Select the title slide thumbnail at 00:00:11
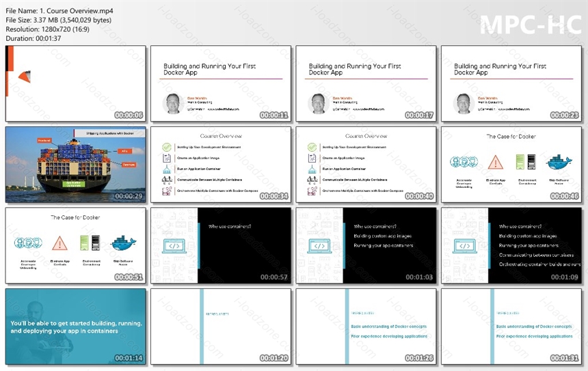Image resolution: width=588 pixels, height=371 pixels. point(220,83)
